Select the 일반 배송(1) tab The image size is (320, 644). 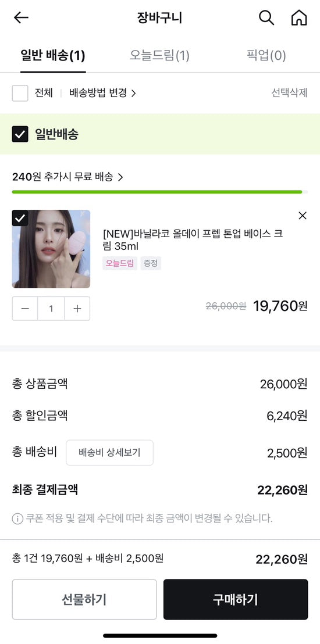coord(53,55)
